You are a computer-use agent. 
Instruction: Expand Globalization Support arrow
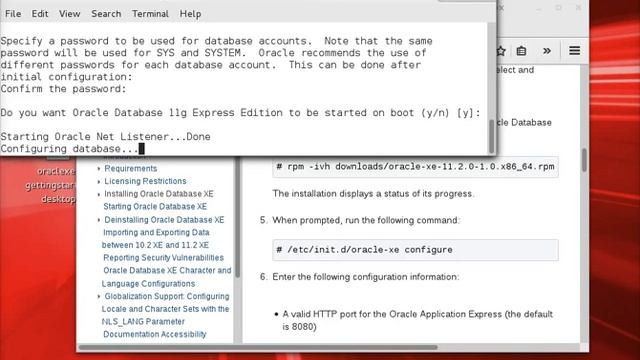tap(99, 296)
